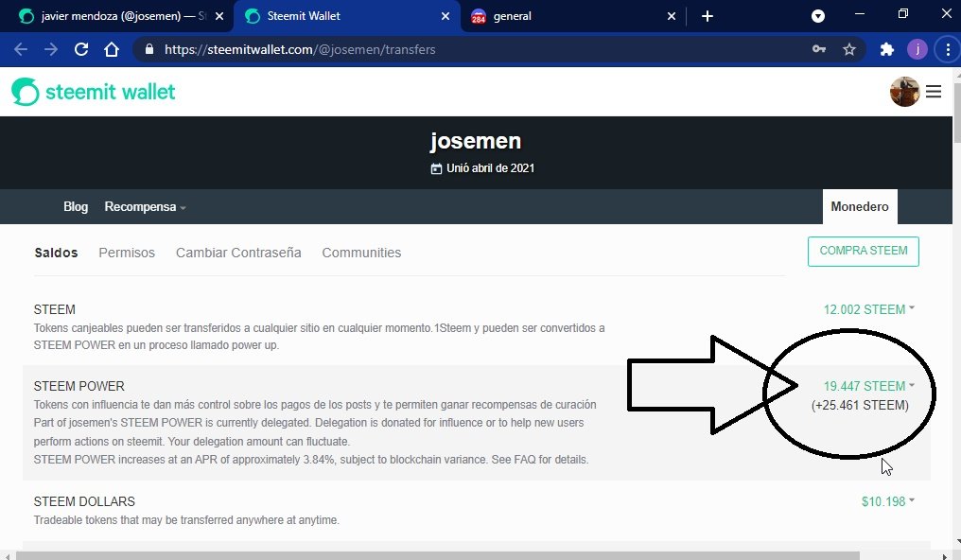Click the josemen profile name
This screenshot has height=560, width=961.
[x=476, y=141]
